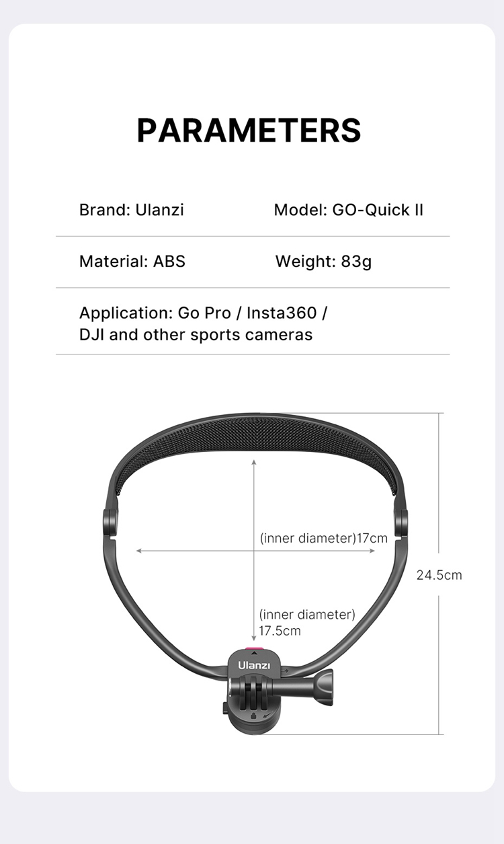This screenshot has height=844, width=504.
Task: Select the Model: GO-Quick II text
Action: click(x=348, y=210)
